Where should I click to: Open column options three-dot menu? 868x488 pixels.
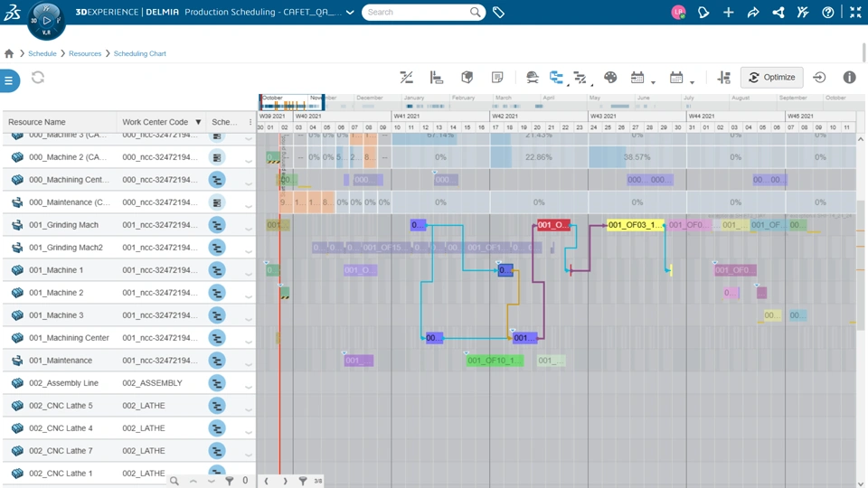[250, 122]
